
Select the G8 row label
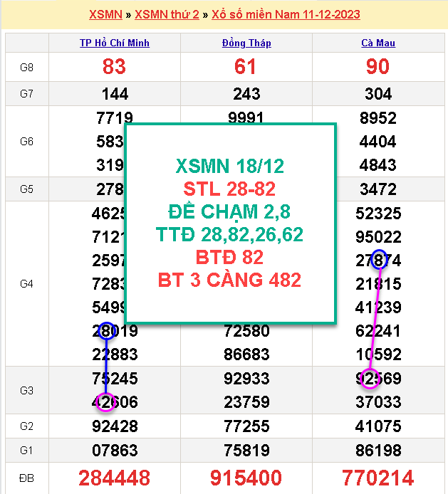pos(26,67)
